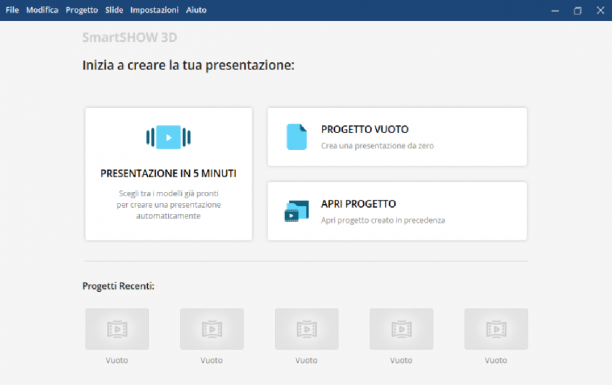Open the Impostazioni menu
The image size is (612, 385).
tap(154, 10)
